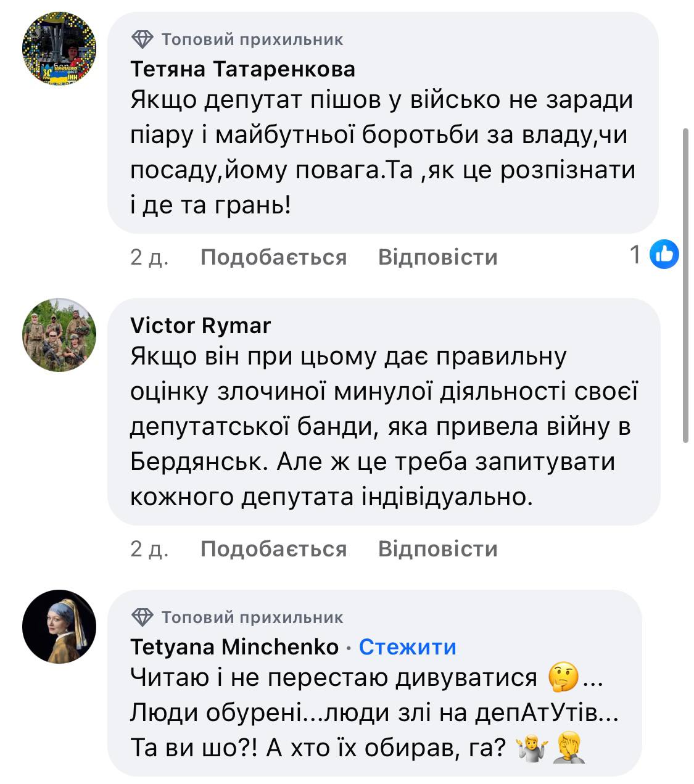Click the vertical scrollbar thumb

click(x=685, y=285)
